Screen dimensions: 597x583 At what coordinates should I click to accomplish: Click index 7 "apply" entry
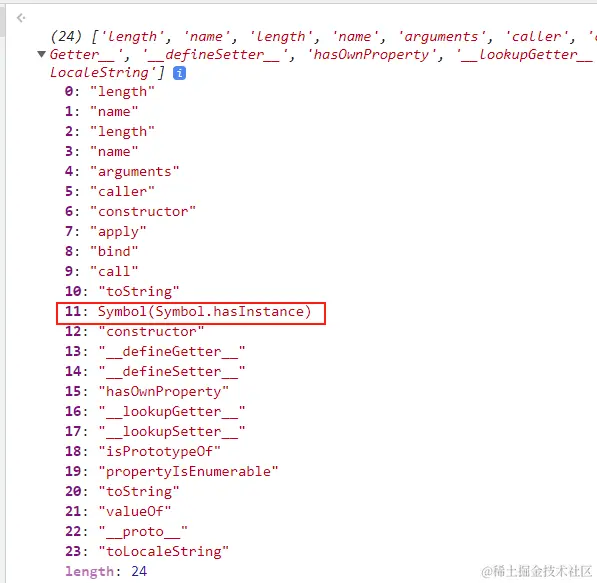click(x=105, y=232)
